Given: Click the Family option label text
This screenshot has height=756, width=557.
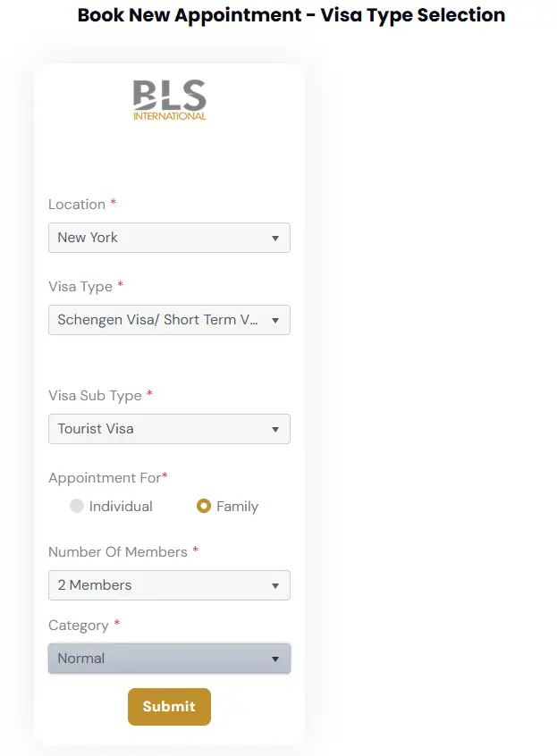Looking at the screenshot, I should [237, 507].
